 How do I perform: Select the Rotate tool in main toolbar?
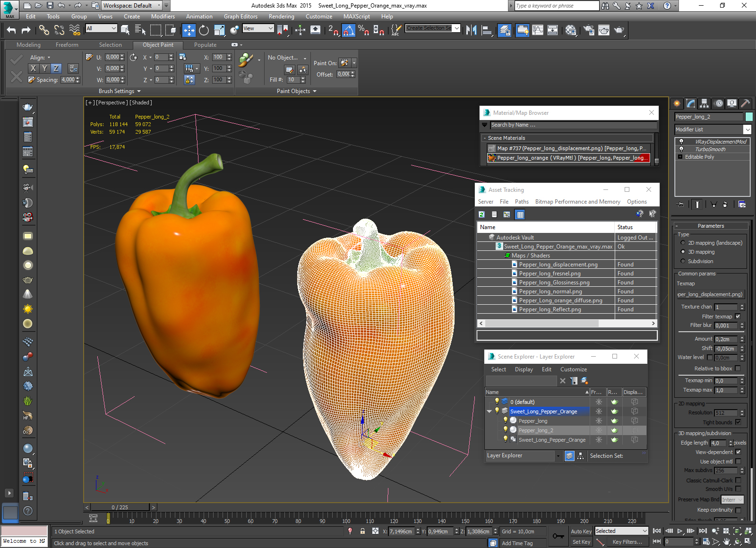tap(204, 30)
